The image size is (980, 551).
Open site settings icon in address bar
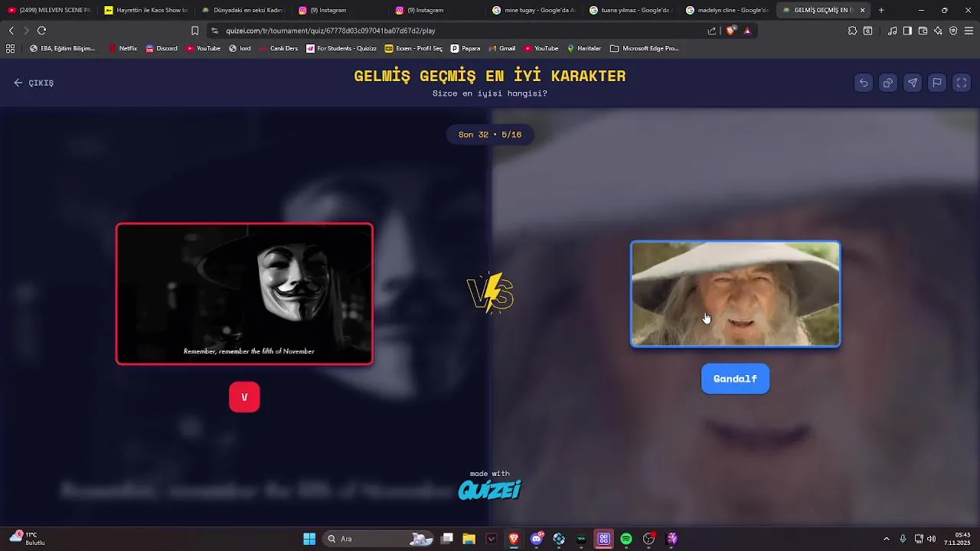point(214,31)
